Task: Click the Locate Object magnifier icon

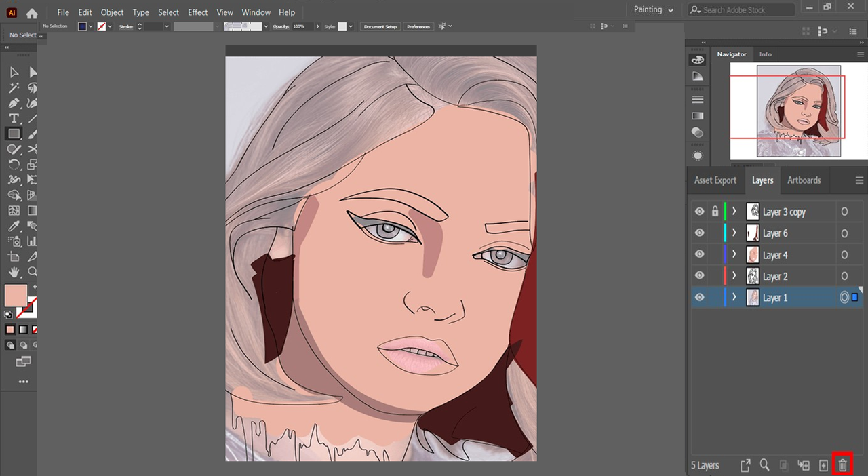Action: 764,465
